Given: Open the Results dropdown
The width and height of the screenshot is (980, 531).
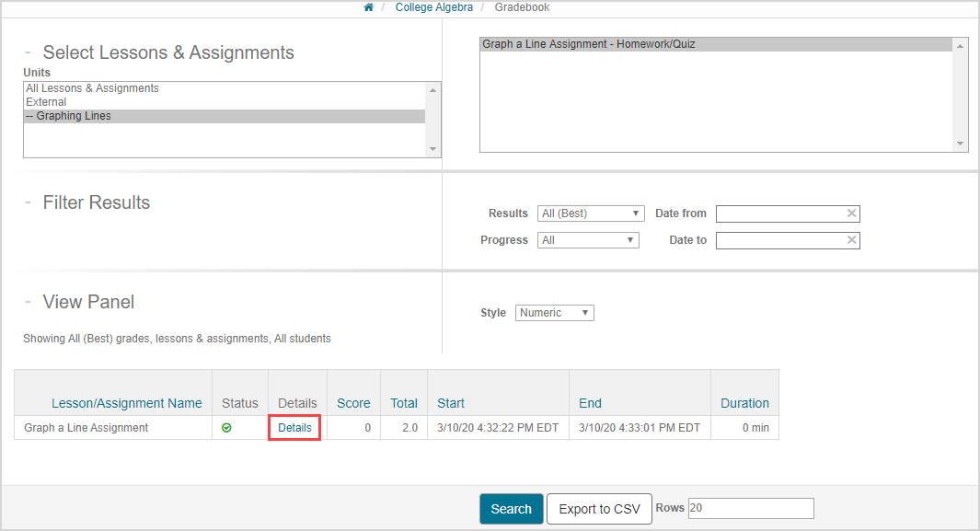Looking at the screenshot, I should [590, 214].
